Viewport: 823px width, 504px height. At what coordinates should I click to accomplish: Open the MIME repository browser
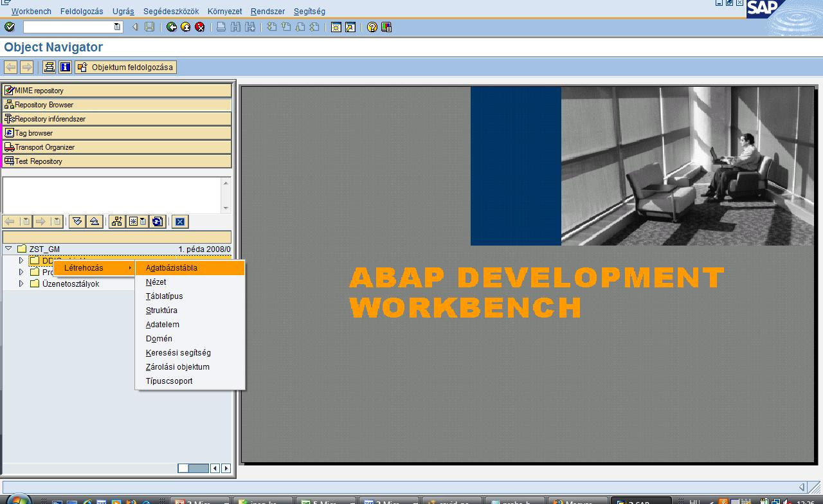coord(117,91)
